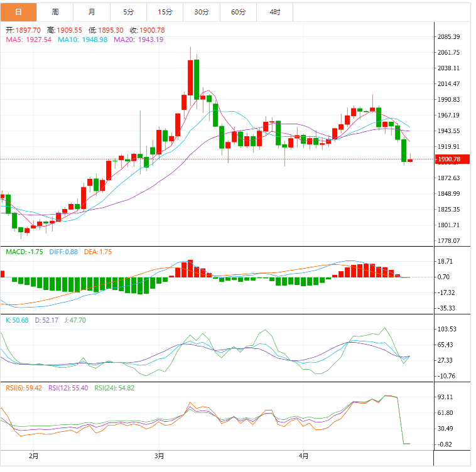Screen dimensions: 476x472
Task: Click the latest small red candlestick at 1900.78
Action: pyautogui.click(x=410, y=160)
